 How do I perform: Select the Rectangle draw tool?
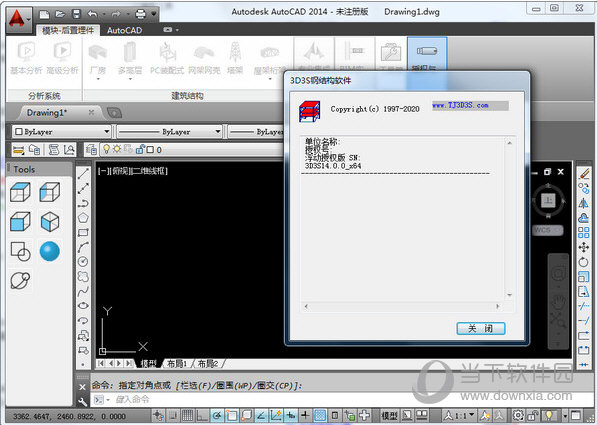tap(83, 232)
